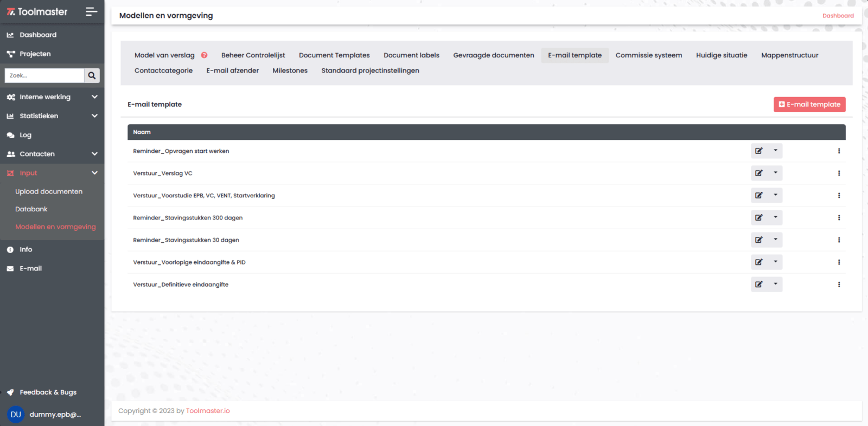Open kebab menu for Reminder_Stavingsstukken 30 dagen
The image size is (868, 426).
coord(839,240)
